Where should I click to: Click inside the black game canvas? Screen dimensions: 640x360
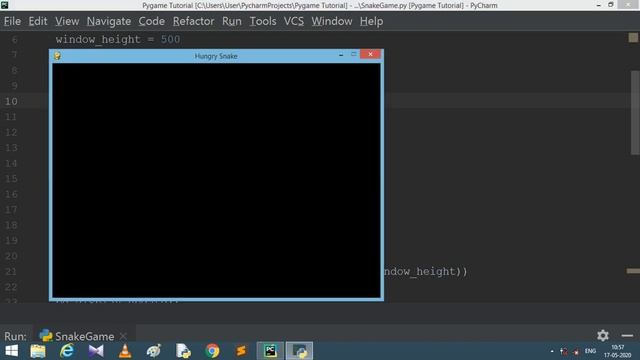pos(216,180)
